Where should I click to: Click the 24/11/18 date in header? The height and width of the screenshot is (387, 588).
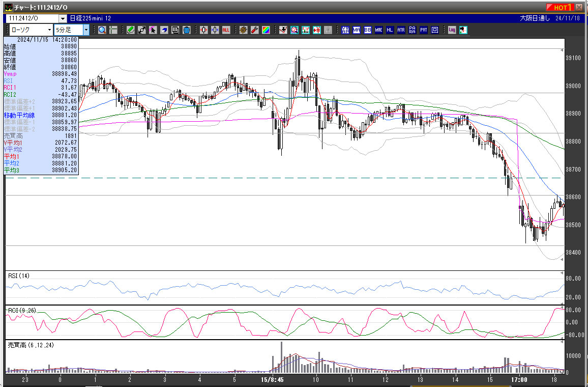[567, 18]
